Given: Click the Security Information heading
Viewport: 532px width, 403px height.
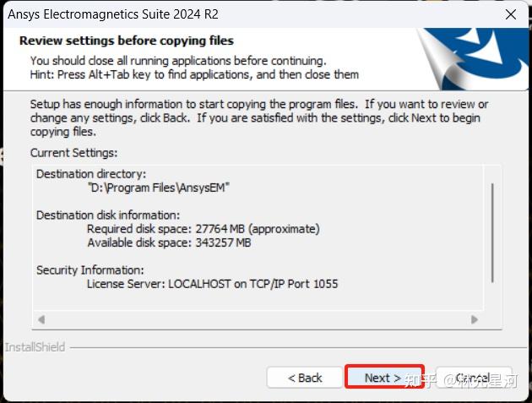Looking at the screenshot, I should [x=90, y=270].
